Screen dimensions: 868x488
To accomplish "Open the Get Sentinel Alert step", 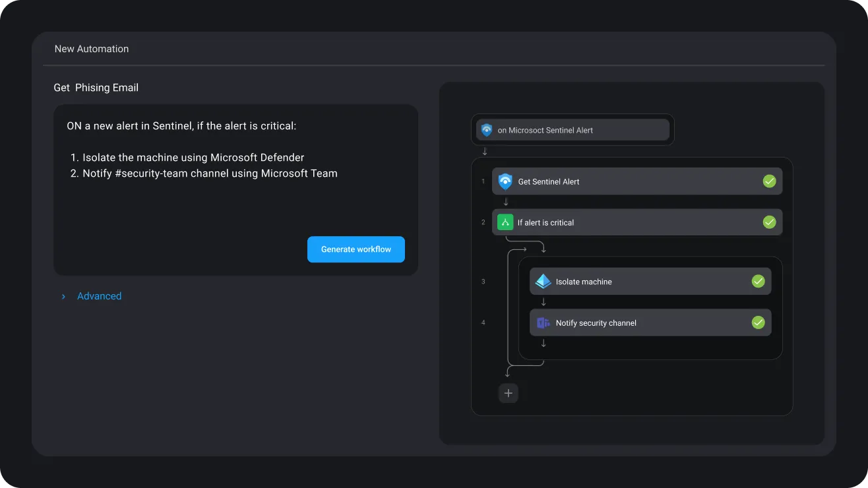I will point(637,181).
